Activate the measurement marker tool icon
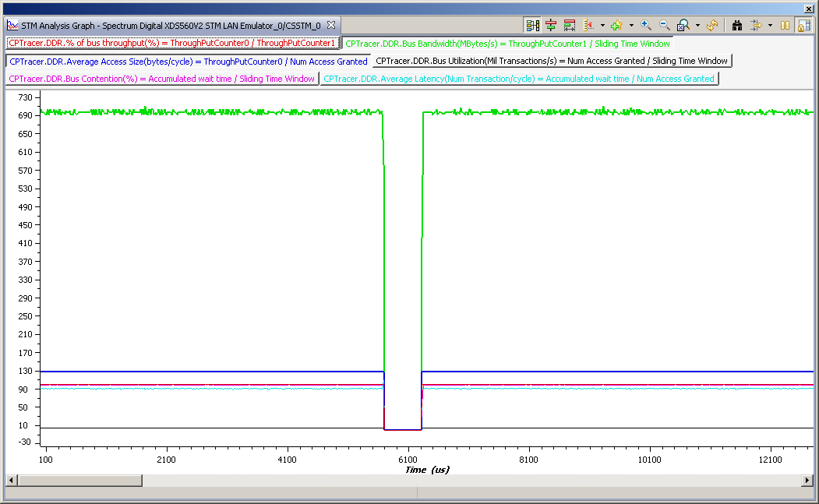This screenshot has height=504, width=819. point(570,25)
